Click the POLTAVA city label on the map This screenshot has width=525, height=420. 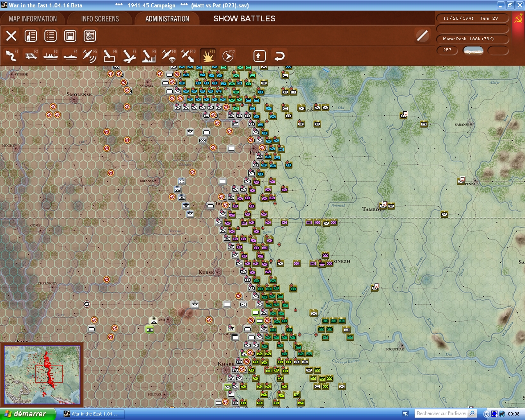[x=155, y=395]
